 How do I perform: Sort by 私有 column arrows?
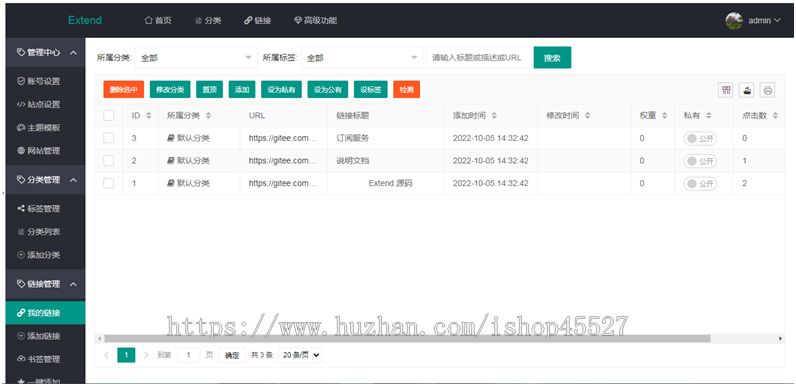pos(709,116)
